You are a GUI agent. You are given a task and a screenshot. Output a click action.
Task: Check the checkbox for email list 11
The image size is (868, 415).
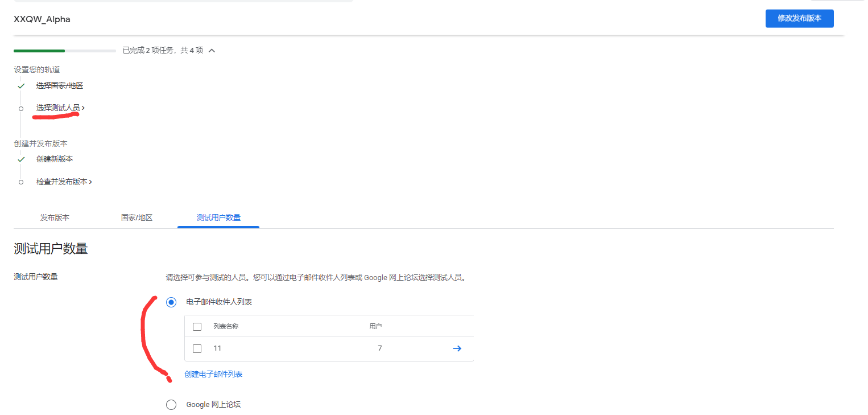pos(197,348)
